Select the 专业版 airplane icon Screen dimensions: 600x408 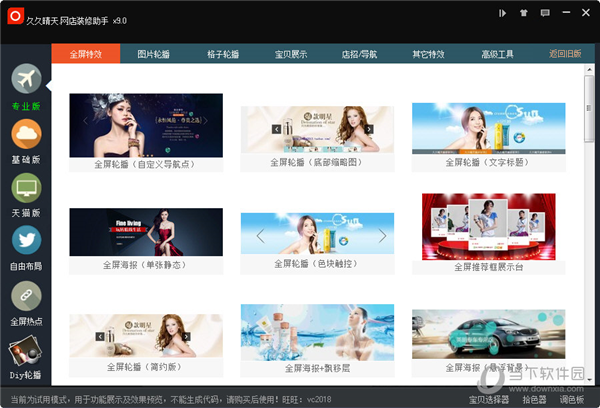click(x=26, y=79)
